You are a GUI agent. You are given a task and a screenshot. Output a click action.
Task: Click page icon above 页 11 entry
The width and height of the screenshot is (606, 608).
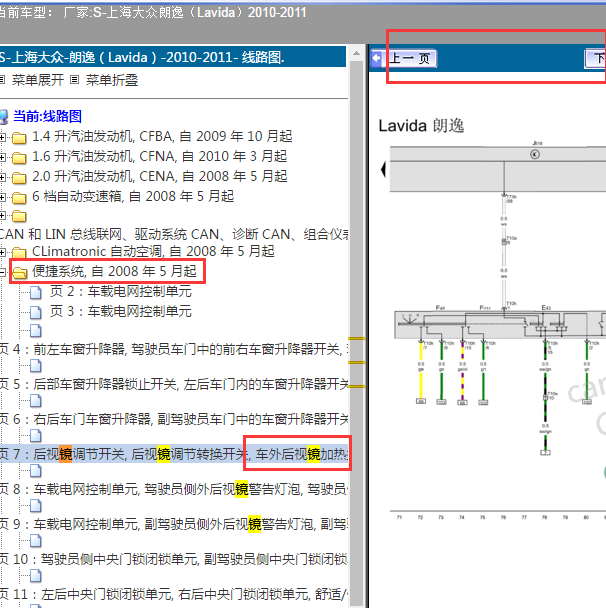pos(36,575)
